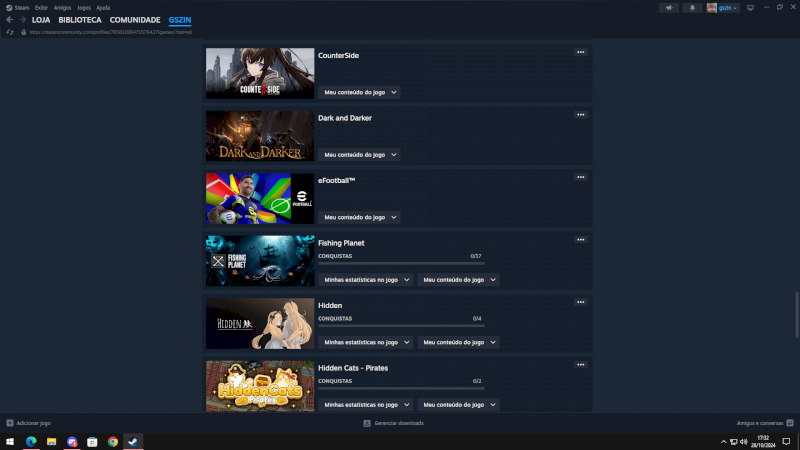Open Fishing Planet three-dot options
This screenshot has width=800, height=450.
coord(581,240)
